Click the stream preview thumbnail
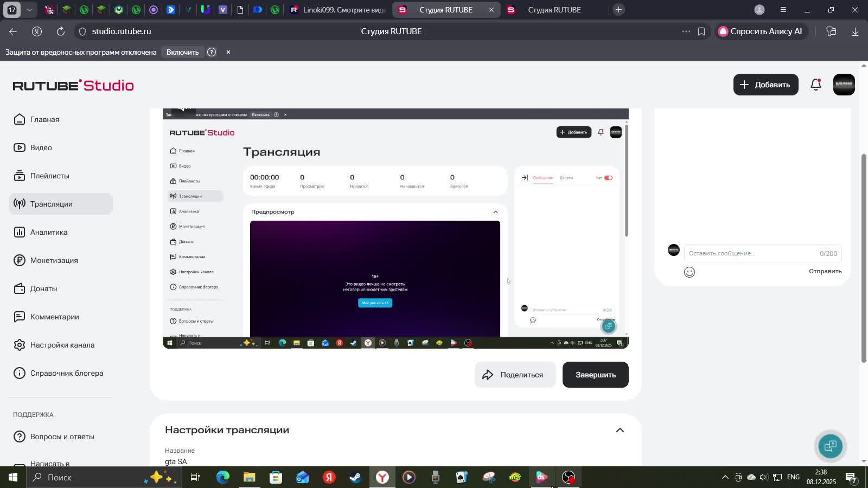 click(x=395, y=228)
